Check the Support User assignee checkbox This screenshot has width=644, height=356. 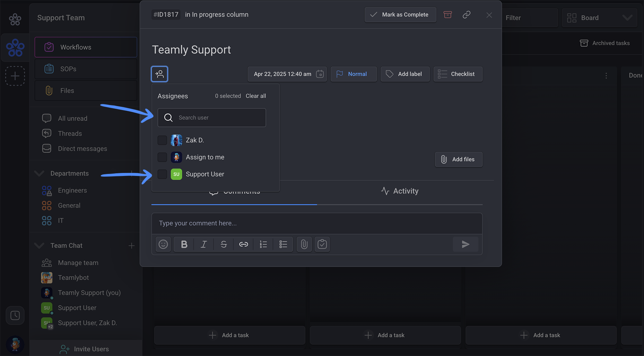pyautogui.click(x=162, y=174)
